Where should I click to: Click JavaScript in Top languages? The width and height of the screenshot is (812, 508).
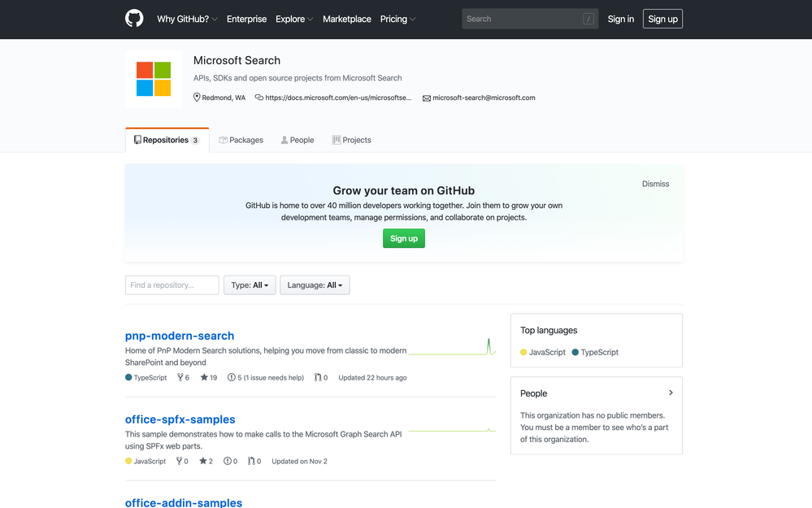point(547,352)
